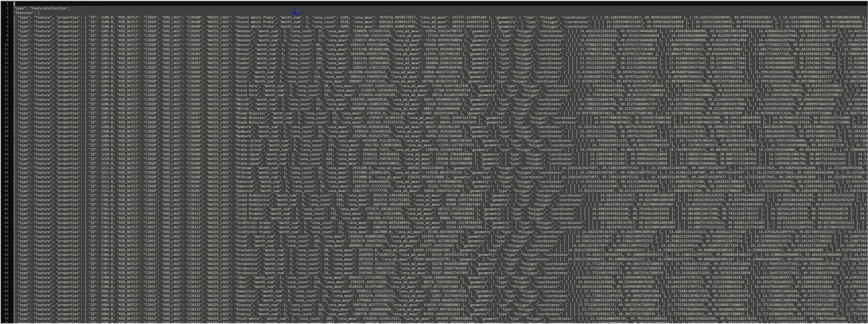Click "Příbram" name on line 37
Image resolution: width=868 pixels, height=324 pixels.
click(x=244, y=168)
